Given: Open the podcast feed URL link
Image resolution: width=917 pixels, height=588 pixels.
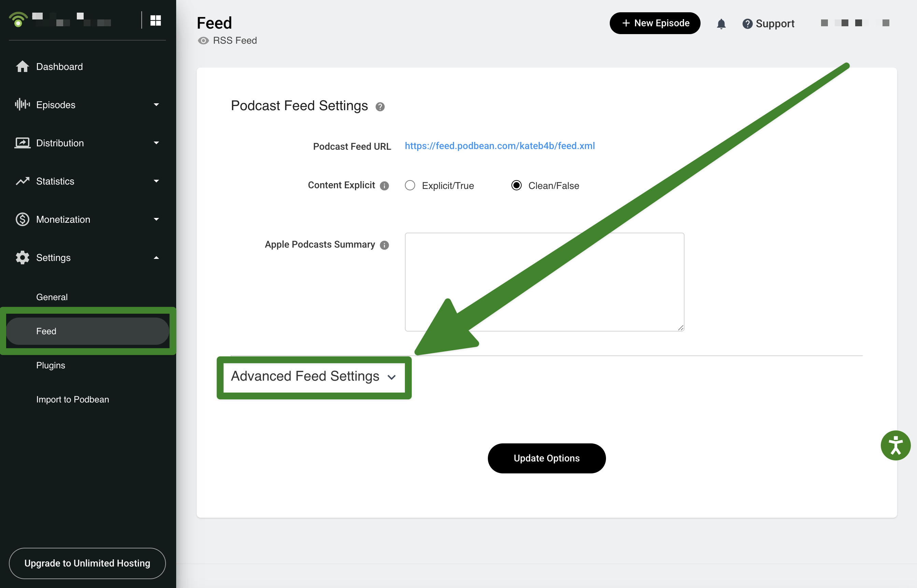Looking at the screenshot, I should pyautogui.click(x=499, y=146).
